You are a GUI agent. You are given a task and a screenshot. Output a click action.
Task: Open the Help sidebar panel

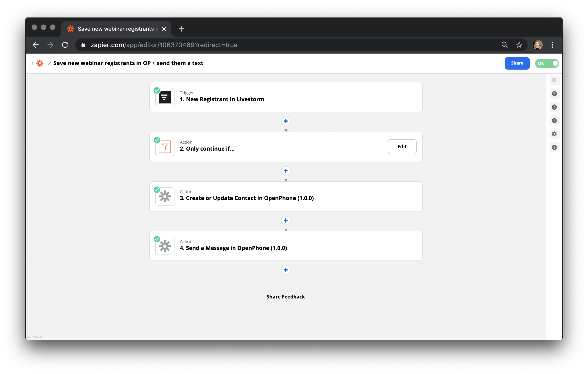[554, 94]
